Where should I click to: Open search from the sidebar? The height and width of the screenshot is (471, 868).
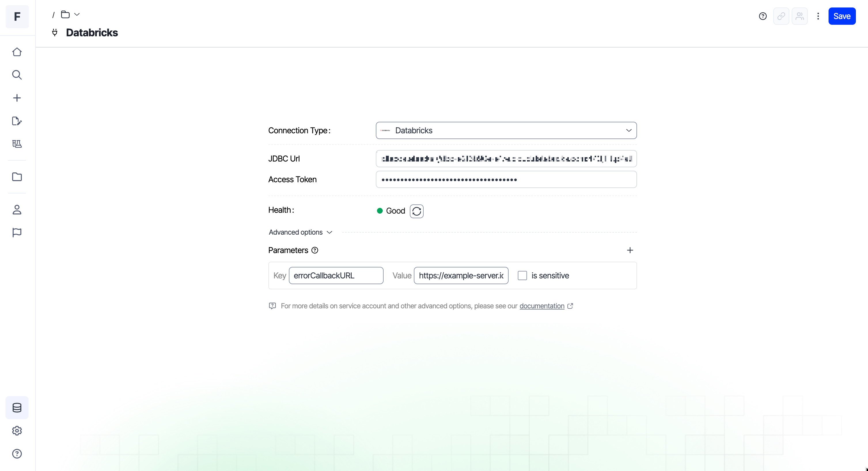tap(17, 75)
